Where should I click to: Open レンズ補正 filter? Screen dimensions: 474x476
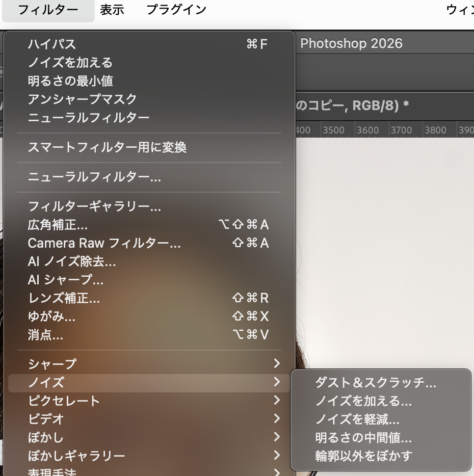pyautogui.click(x=64, y=299)
